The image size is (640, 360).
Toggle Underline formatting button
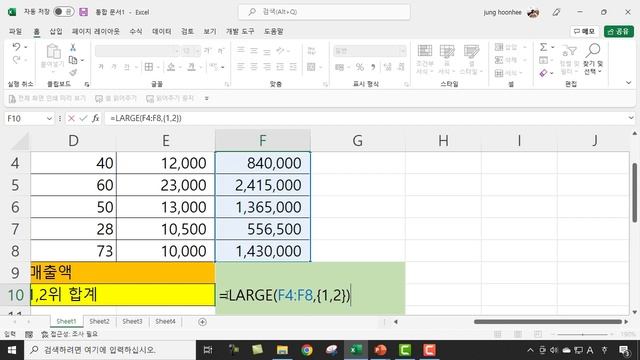point(127,67)
